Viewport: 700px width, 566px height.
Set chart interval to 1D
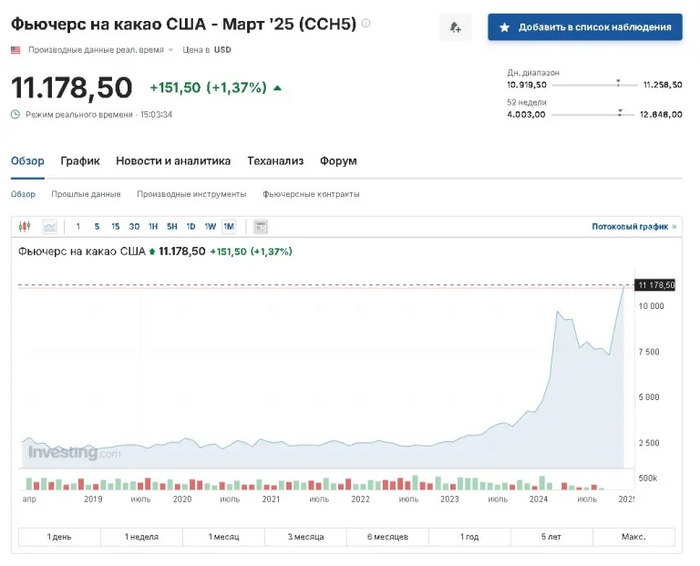191,227
